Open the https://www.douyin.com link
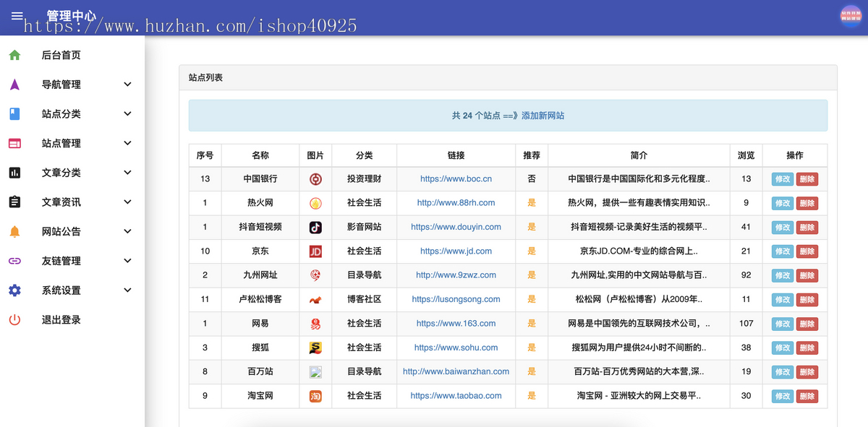The height and width of the screenshot is (427, 868). tap(456, 227)
